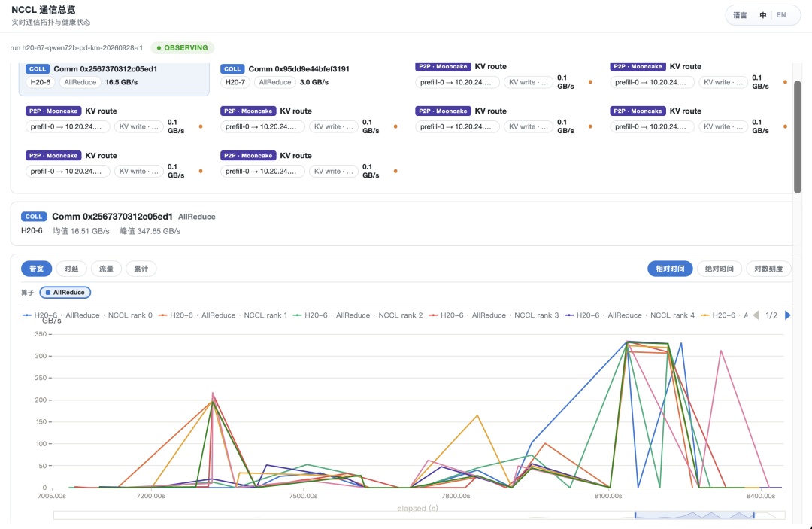Open the 累计 metrics tab

point(141,269)
